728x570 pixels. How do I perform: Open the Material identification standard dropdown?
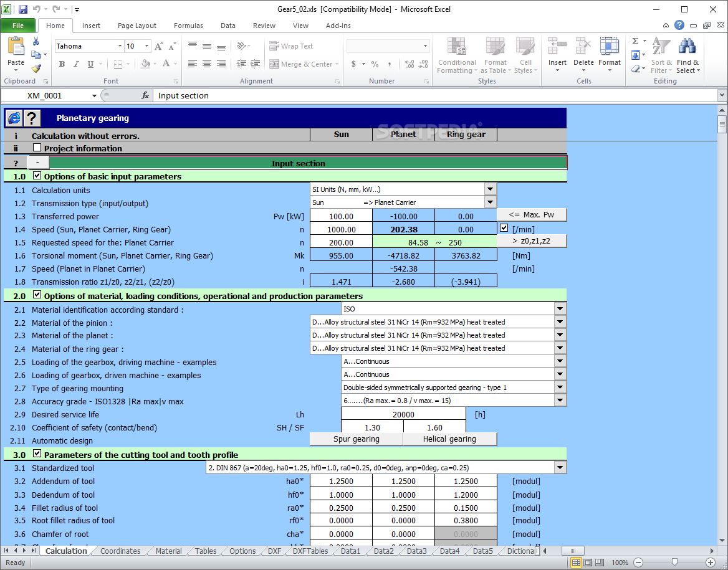pos(560,309)
